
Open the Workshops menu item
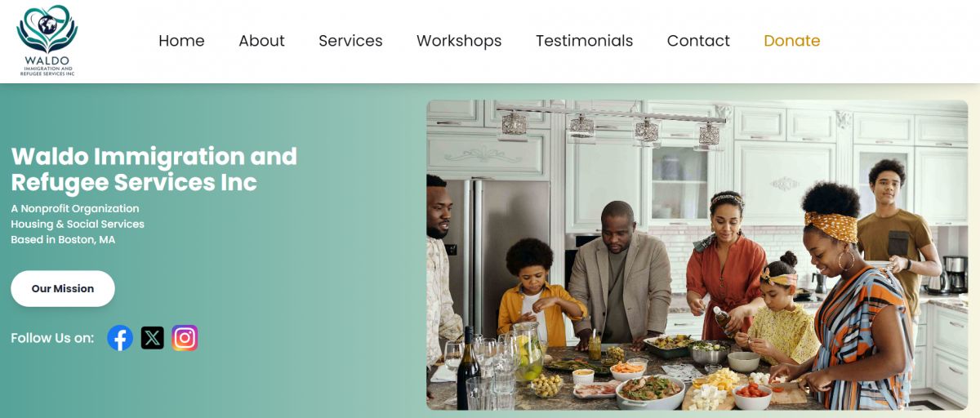click(x=459, y=41)
